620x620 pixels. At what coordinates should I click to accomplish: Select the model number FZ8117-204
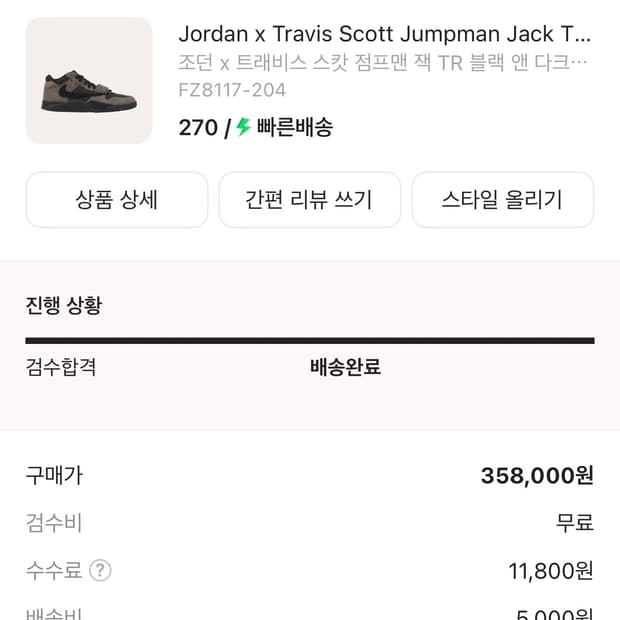pyautogui.click(x=232, y=90)
